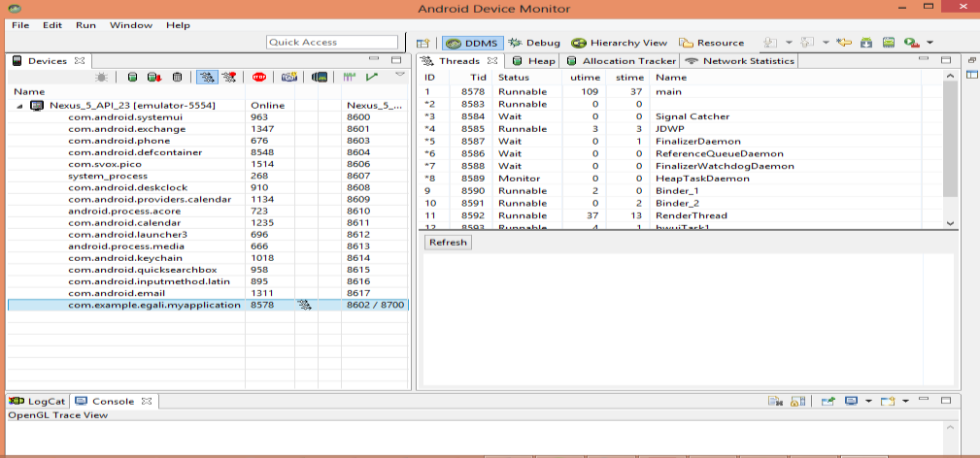Close the Console tab with its X

[x=147, y=401]
